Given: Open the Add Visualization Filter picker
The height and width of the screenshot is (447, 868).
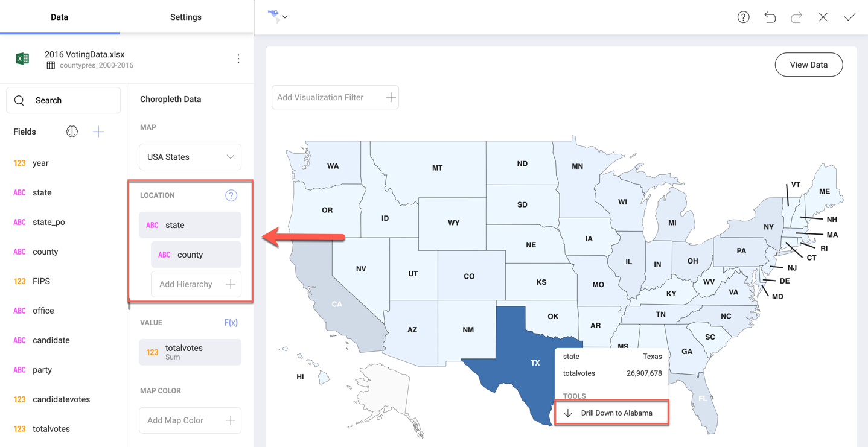Looking at the screenshot, I should [335, 97].
